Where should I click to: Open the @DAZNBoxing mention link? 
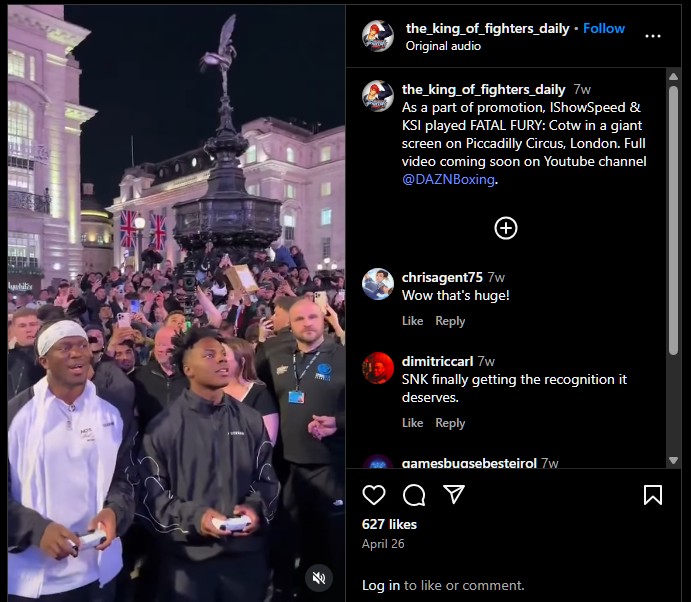pyautogui.click(x=448, y=179)
